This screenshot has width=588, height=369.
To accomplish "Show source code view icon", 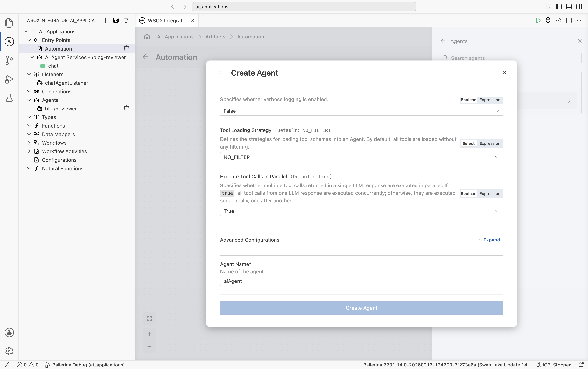I will (559, 20).
